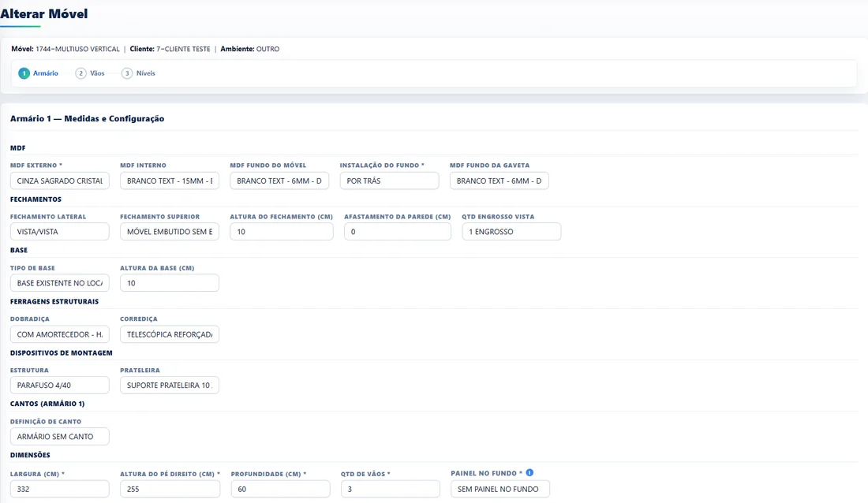The image size is (868, 503).
Task: Open the Tipo de Base dropdown
Action: pyautogui.click(x=60, y=283)
